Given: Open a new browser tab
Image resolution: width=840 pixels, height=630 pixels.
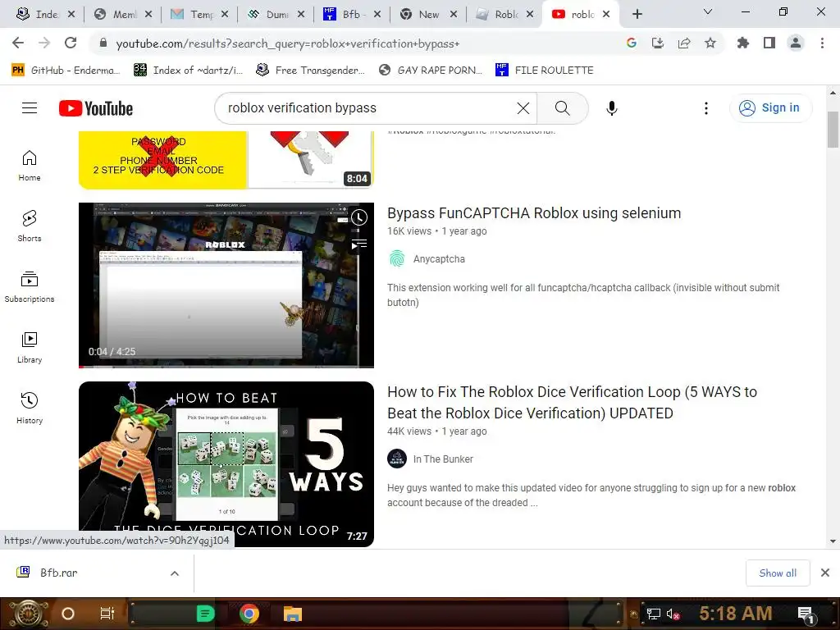Looking at the screenshot, I should click(x=637, y=15).
